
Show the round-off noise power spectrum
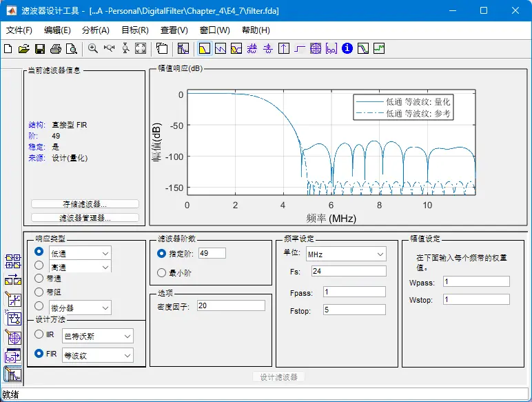379,48
